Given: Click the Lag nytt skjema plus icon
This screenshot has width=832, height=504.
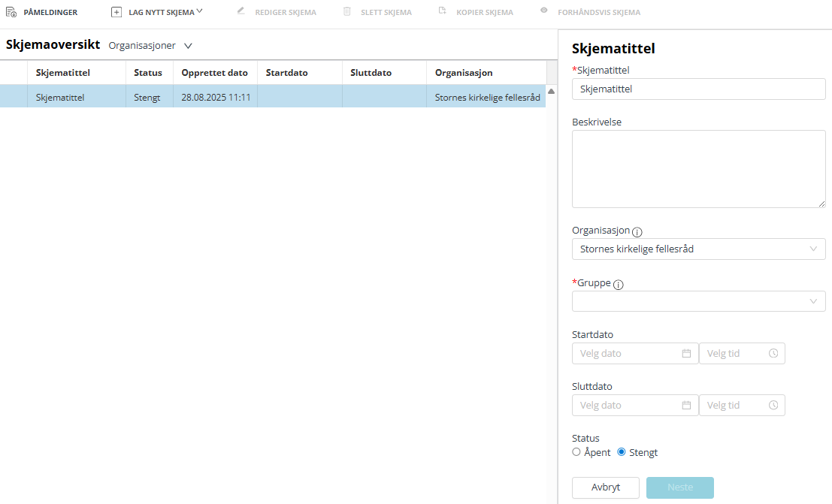Looking at the screenshot, I should [x=116, y=12].
